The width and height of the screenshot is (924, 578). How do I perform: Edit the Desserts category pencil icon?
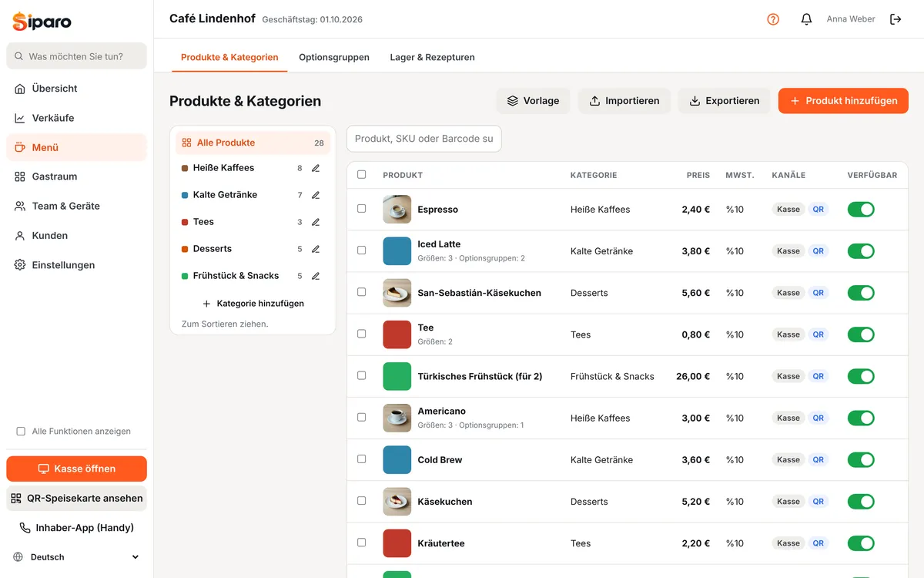[316, 249]
